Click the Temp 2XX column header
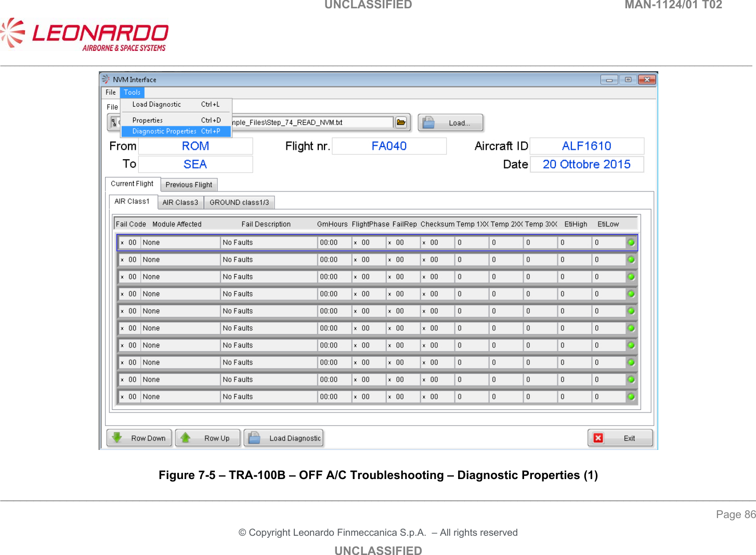The height and width of the screenshot is (555, 756). click(x=507, y=224)
